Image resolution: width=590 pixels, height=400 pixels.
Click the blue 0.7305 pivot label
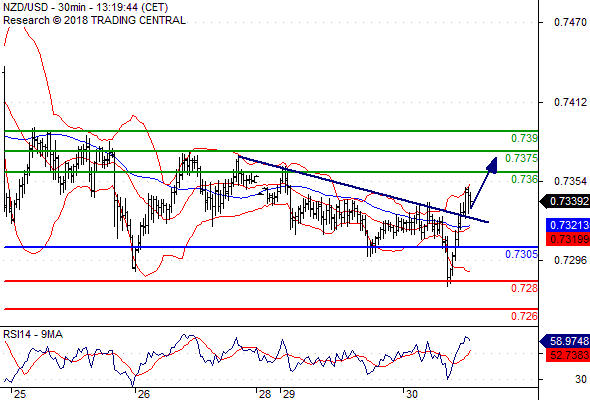tap(521, 254)
